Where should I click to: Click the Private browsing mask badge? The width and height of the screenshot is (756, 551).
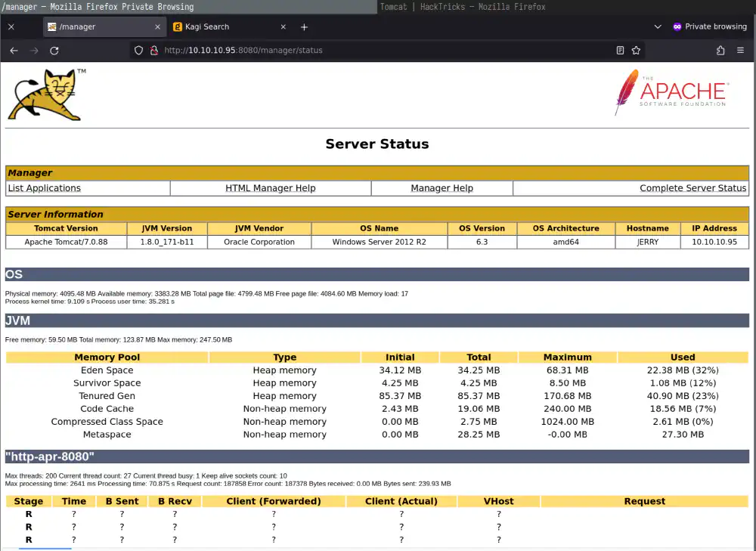(677, 26)
